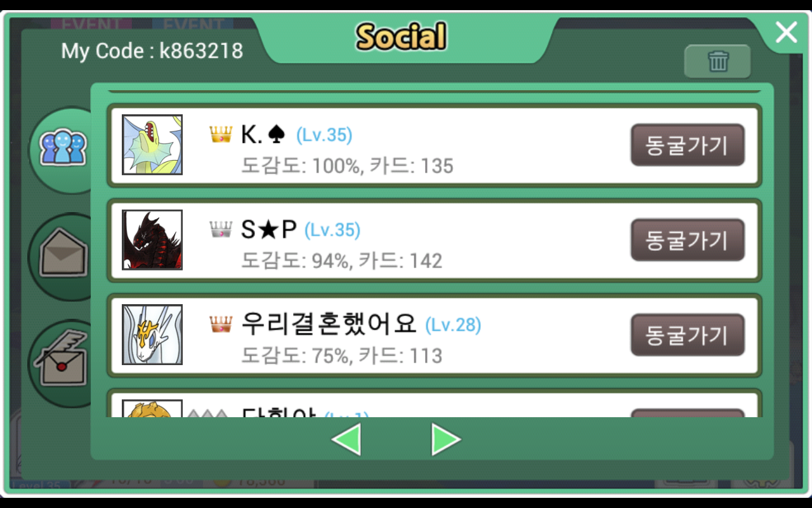Image resolution: width=812 pixels, height=508 pixels.
Task: Select the partially visible fourth friend's golden avatar
Action: pyautogui.click(x=152, y=408)
